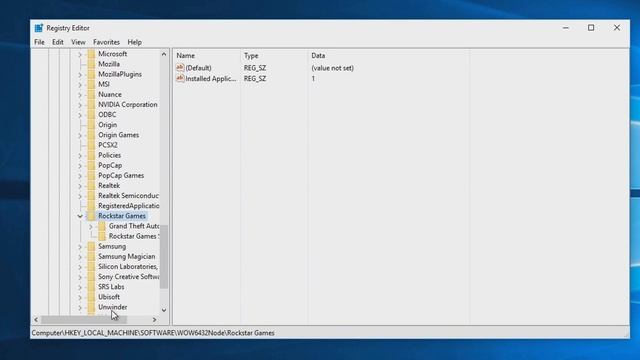The image size is (640, 360).
Task: Expand the Microsoft key
Action: point(80,54)
